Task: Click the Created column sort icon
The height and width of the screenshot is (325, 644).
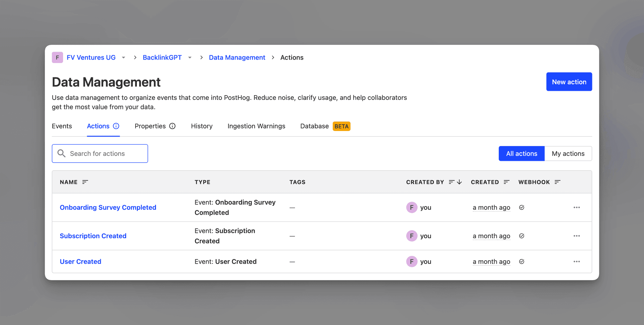Action: click(506, 182)
